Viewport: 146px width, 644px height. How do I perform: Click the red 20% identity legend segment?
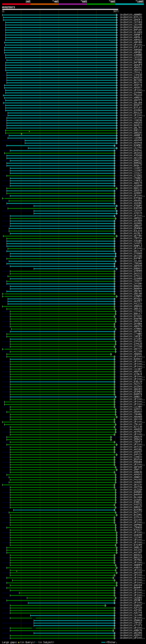(16, 4)
